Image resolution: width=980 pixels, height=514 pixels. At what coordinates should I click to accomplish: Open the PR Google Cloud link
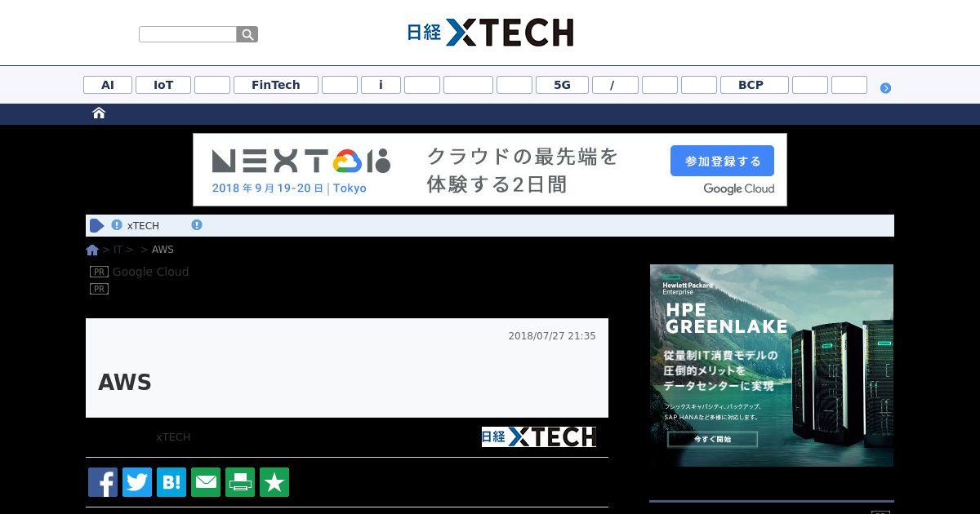pyautogui.click(x=150, y=272)
